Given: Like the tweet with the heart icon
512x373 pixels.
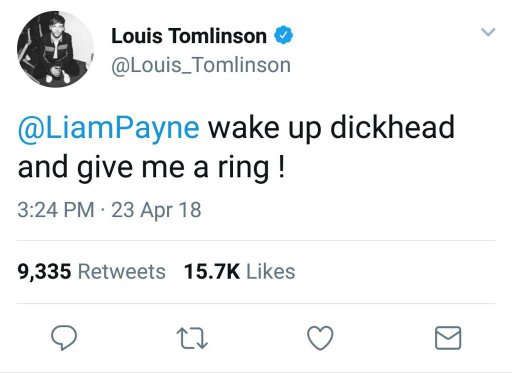Looking at the screenshot, I should point(320,338).
